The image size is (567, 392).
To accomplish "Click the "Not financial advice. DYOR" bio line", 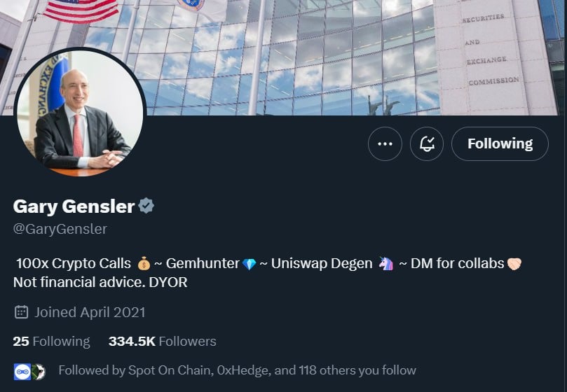I will [100, 282].
